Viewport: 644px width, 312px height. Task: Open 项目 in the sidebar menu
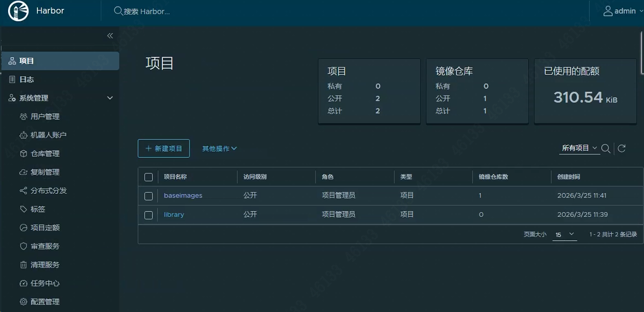tap(60, 61)
